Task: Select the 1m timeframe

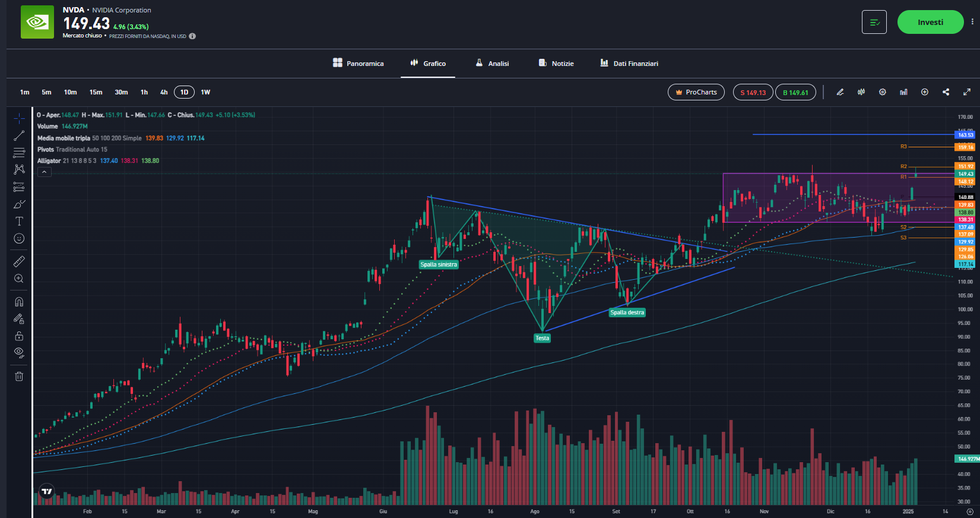Action: click(24, 92)
